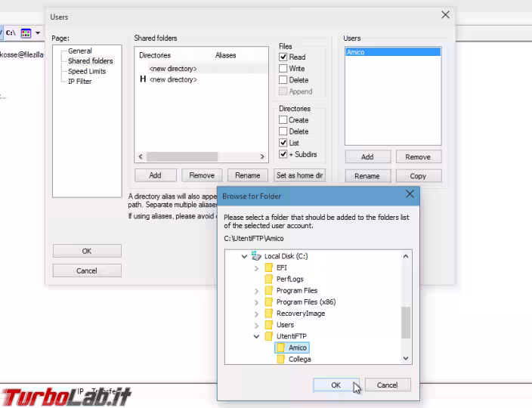Open the Speed Limits page
This screenshot has height=408, width=532.
(x=87, y=71)
